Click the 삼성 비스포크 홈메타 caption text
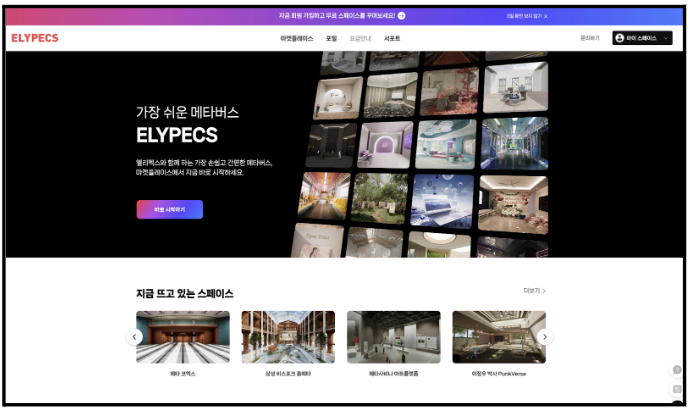 click(288, 374)
